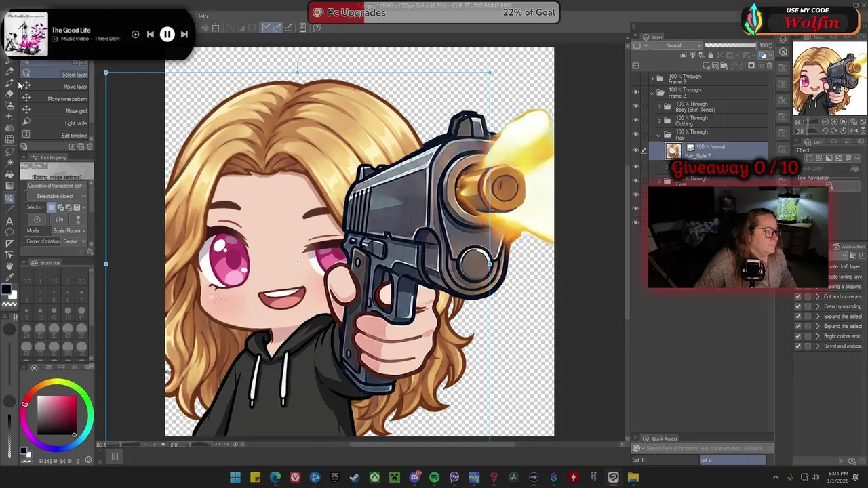Toggle the Cut and move auto action checkbox
This screenshot has width=868, height=488.
797,296
